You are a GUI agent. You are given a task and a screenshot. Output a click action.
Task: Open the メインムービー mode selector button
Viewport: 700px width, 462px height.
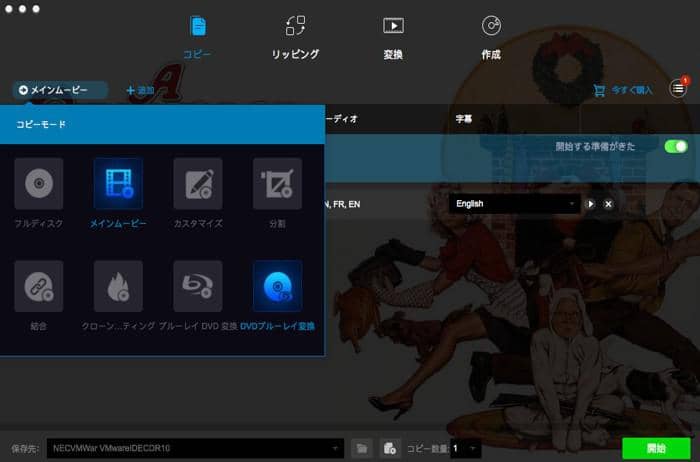(60, 90)
